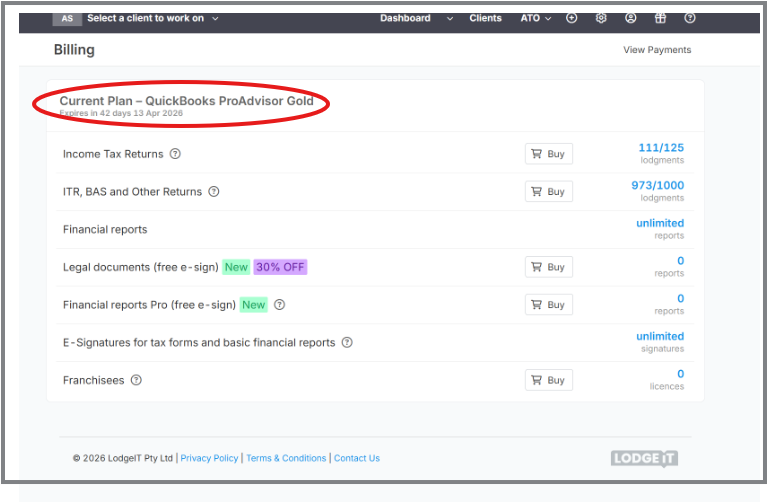
Task: Buy Financial reports Pro
Action: click(x=549, y=305)
